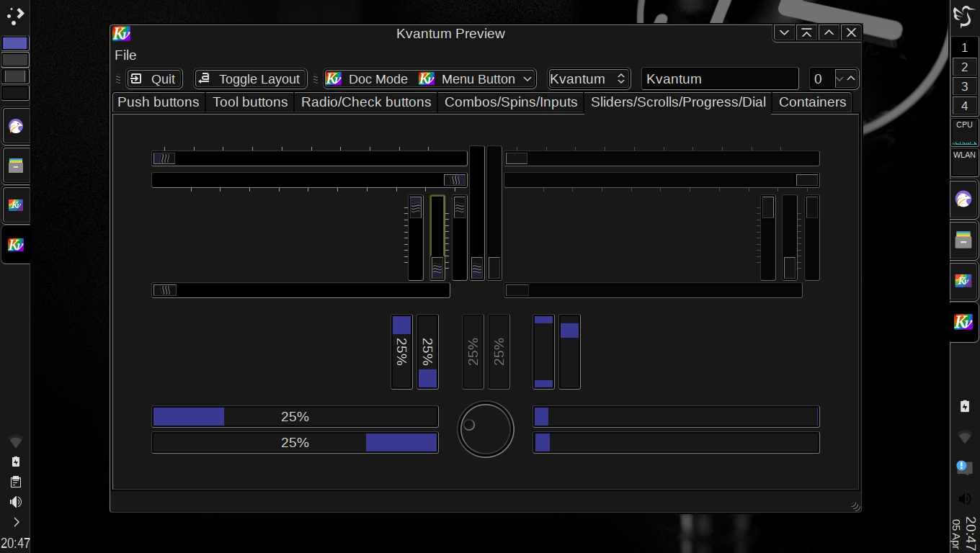980x553 pixels.
Task: Switch to workspace 4 in right panel
Action: coord(965,106)
